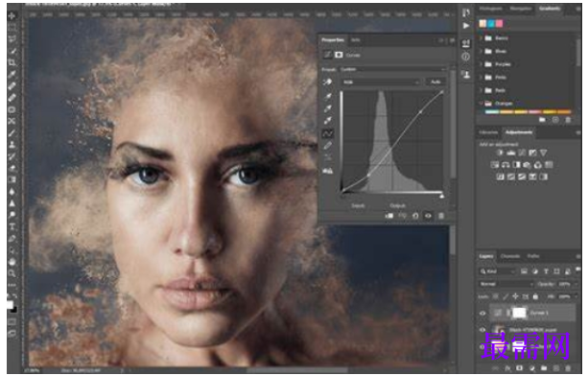The height and width of the screenshot is (376, 588).
Task: Add Brightness/Contrast adjustment icon
Action: [500, 153]
